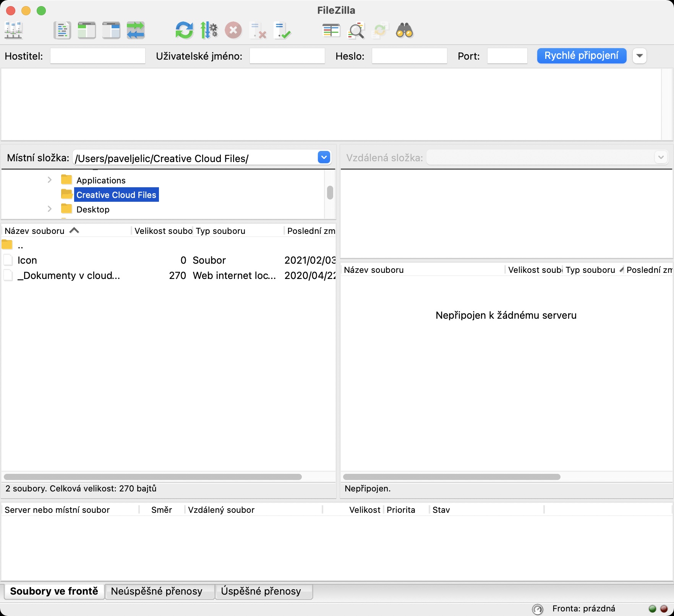
Task: Select the Applications folder tree item
Action: click(101, 180)
